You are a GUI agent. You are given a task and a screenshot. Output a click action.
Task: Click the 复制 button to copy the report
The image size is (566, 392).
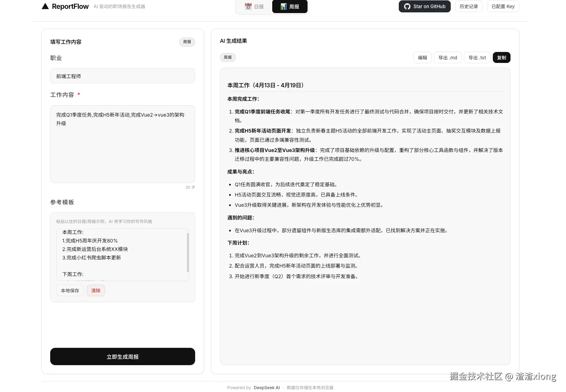pyautogui.click(x=501, y=57)
